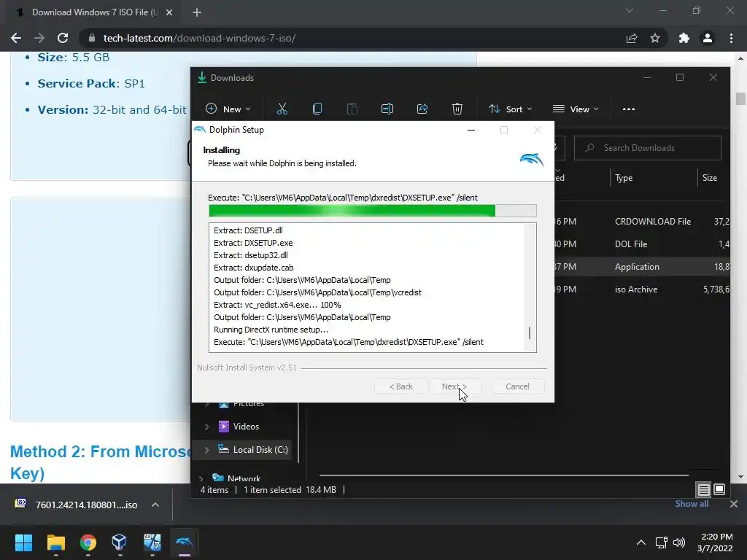Click the Copy icon in Downloads toolbar

pyautogui.click(x=317, y=109)
